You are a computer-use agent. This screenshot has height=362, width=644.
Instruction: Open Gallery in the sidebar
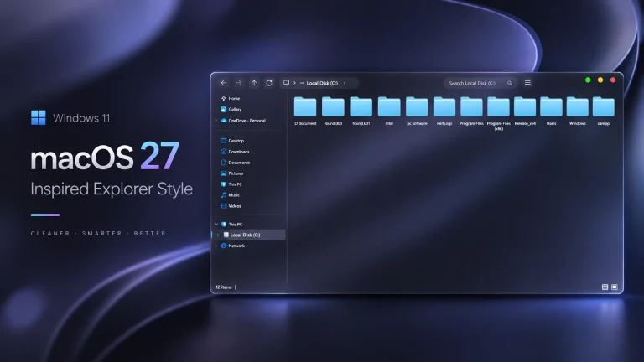pyautogui.click(x=231, y=109)
